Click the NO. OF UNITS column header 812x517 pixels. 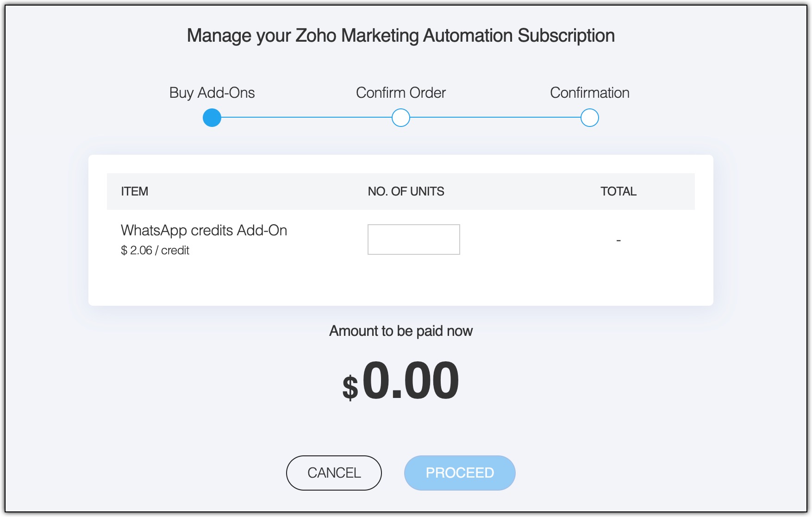pyautogui.click(x=406, y=191)
